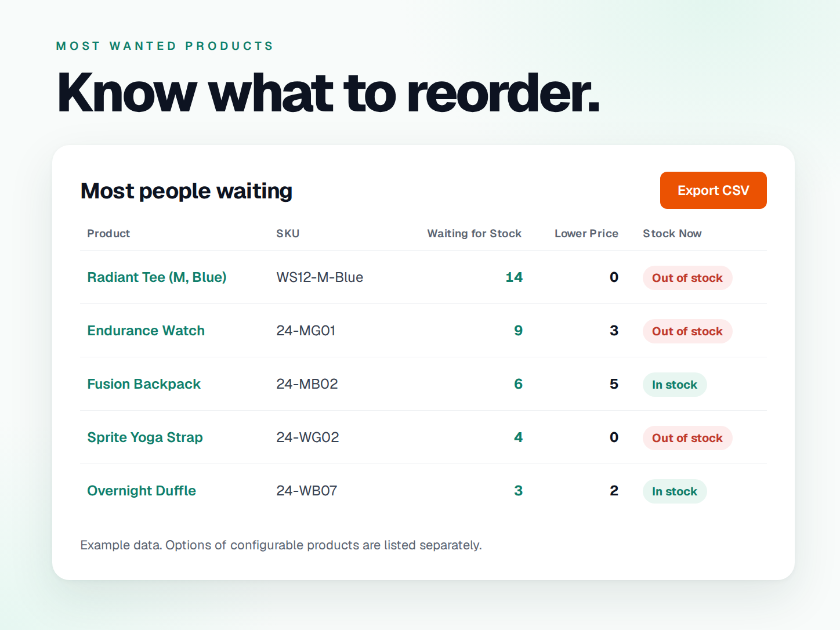The width and height of the screenshot is (840, 630).
Task: Click the Lower Price column header
Action: 586,233
